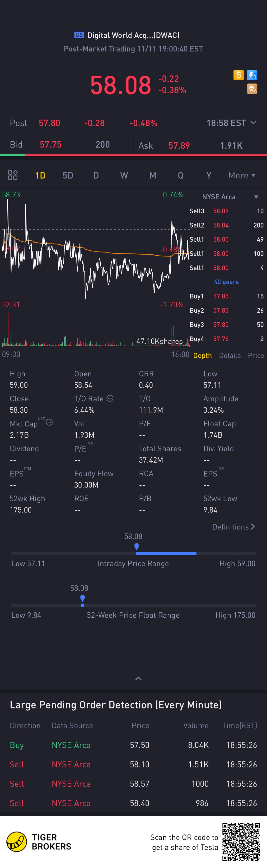Tap the 52-Week Price Float Range marker
The height and width of the screenshot is (868, 267).
pos(83,598)
